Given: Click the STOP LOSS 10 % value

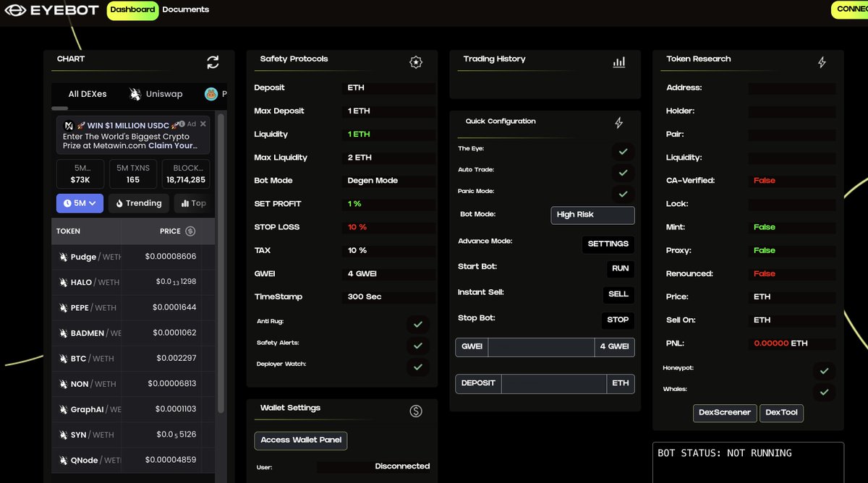Looking at the screenshot, I should coord(389,227).
